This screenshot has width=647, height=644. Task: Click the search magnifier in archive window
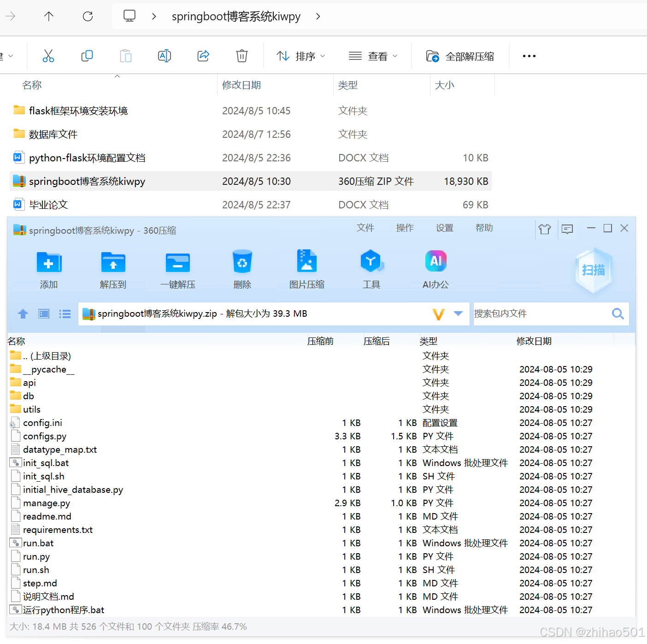coord(618,313)
